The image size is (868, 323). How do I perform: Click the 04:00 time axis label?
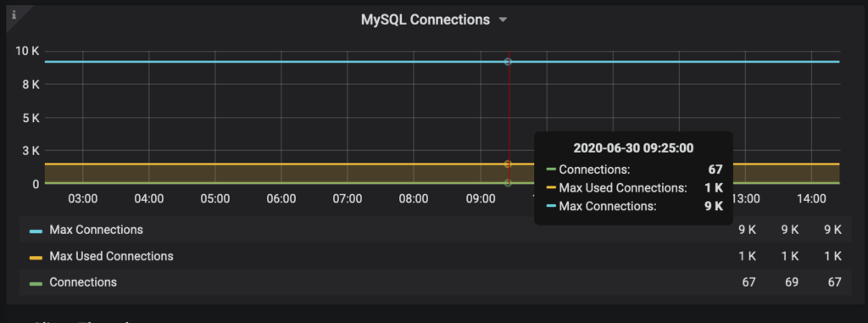point(149,199)
